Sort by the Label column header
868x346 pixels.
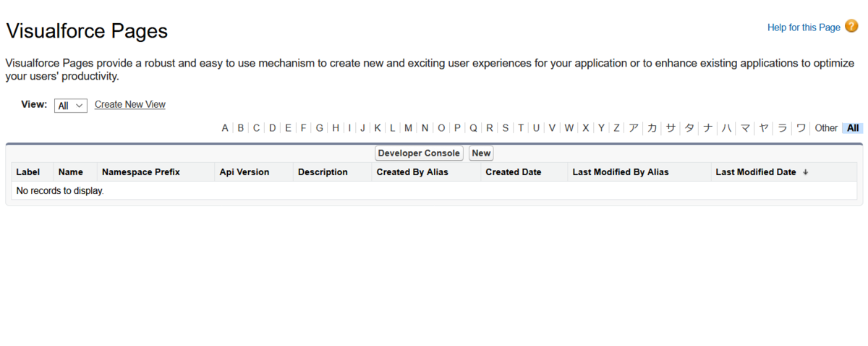(x=28, y=172)
